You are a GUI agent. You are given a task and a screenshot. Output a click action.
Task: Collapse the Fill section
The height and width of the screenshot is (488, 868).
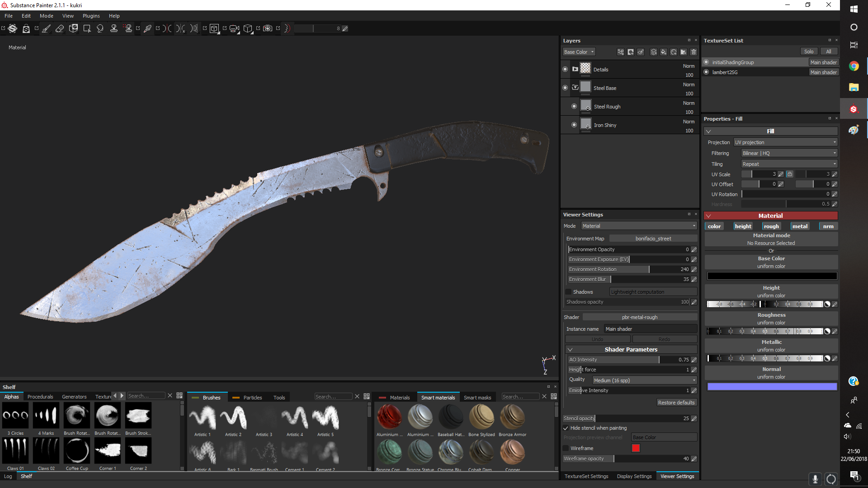coord(708,131)
